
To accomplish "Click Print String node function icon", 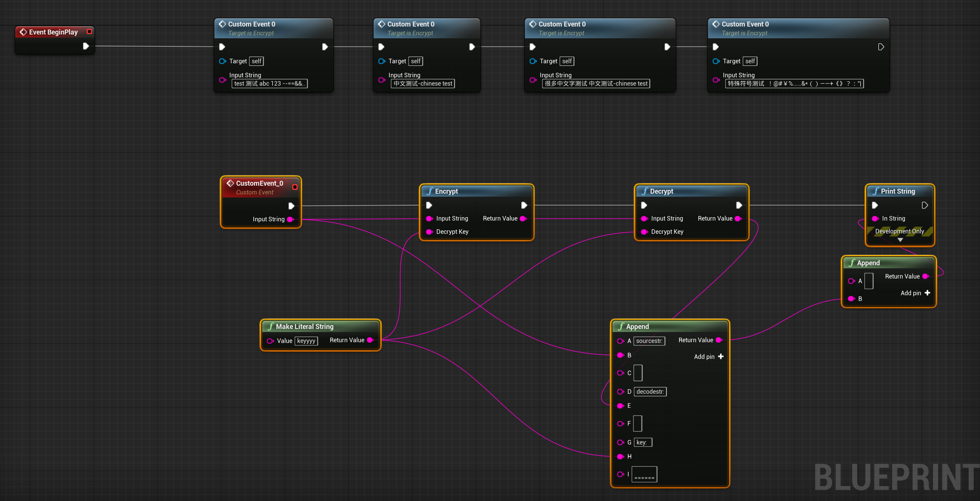I will (876, 191).
